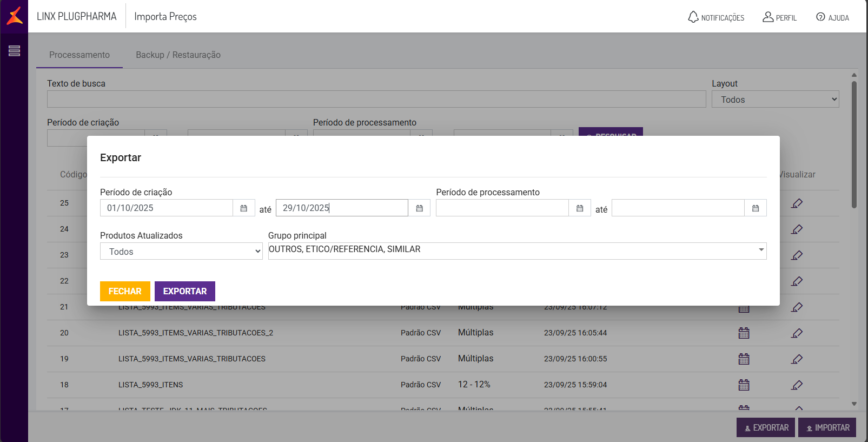
Task: Open calendar for creation start date
Action: point(244,208)
